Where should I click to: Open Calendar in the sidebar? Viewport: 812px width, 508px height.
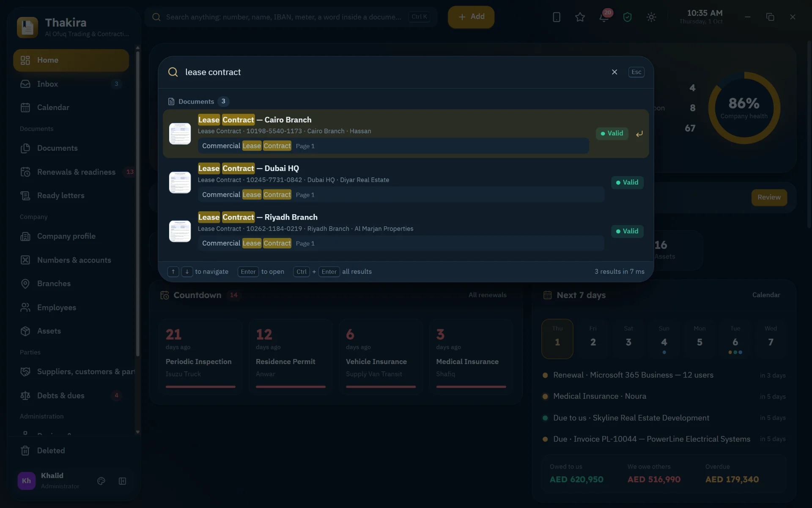[x=71, y=108]
